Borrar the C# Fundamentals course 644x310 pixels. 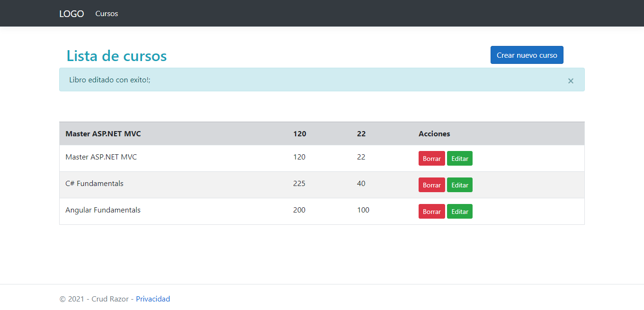tap(432, 185)
